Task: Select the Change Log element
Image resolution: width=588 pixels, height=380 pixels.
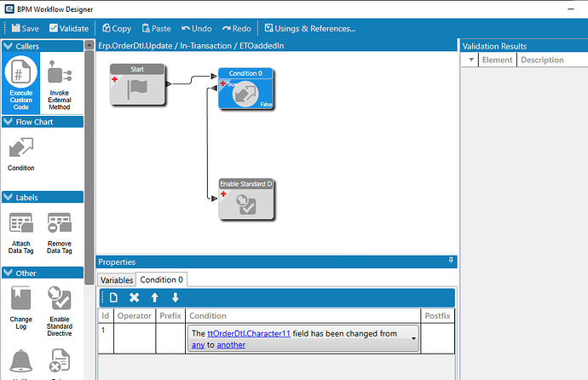Action: point(21,308)
